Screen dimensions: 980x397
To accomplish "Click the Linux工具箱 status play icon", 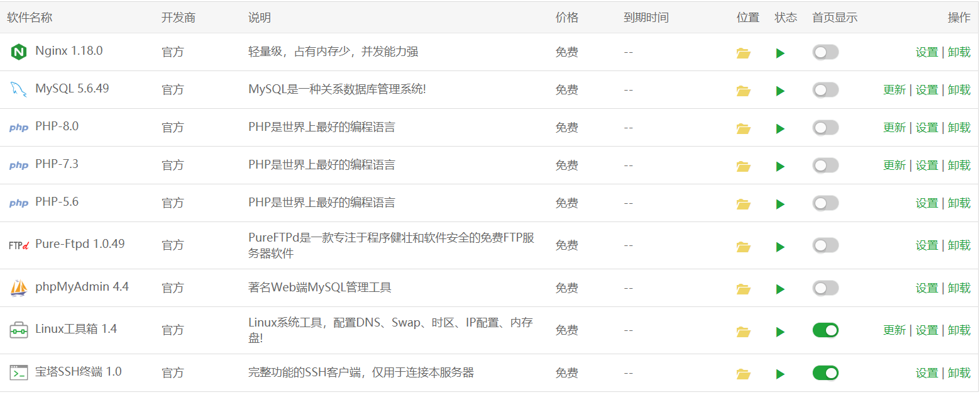I will point(780,332).
